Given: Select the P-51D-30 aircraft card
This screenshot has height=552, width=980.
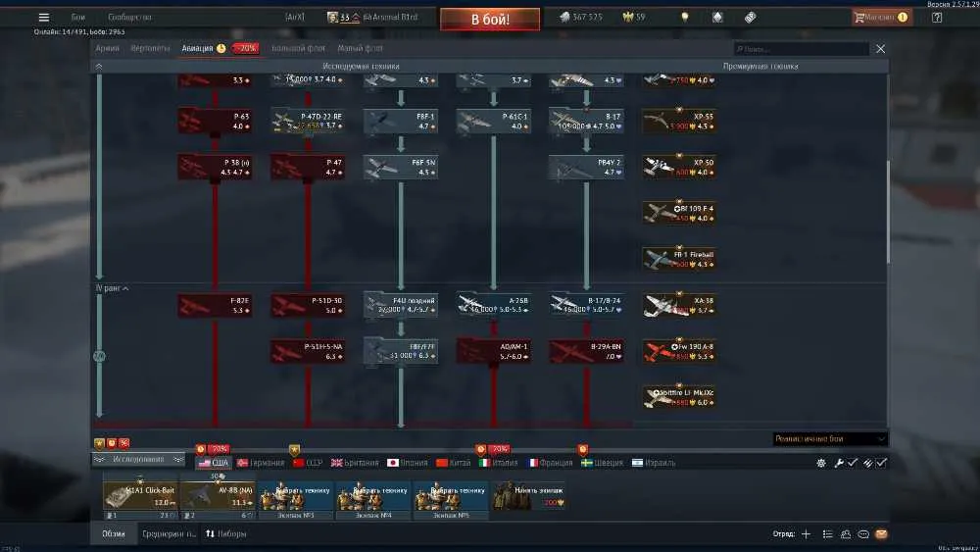Looking at the screenshot, I should click(x=308, y=305).
